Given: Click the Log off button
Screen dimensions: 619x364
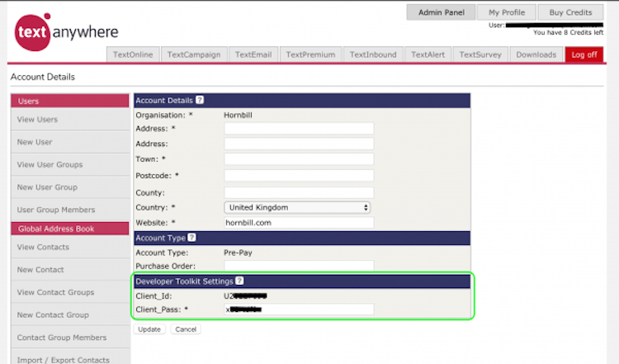Looking at the screenshot, I should coord(584,54).
